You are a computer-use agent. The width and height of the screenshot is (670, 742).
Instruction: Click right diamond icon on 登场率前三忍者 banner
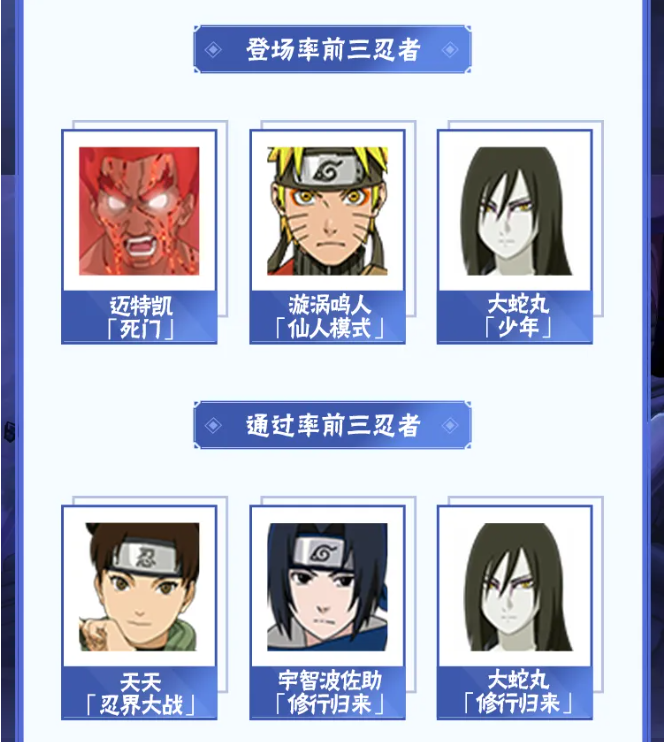pyautogui.click(x=450, y=50)
